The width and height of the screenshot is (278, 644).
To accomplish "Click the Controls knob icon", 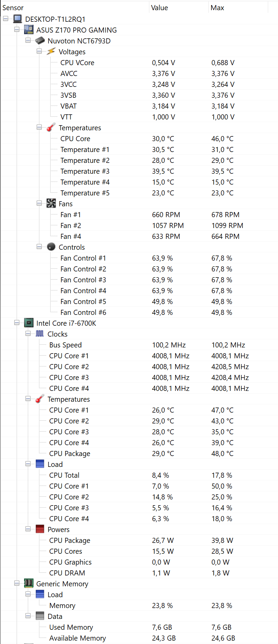I will 51,247.
